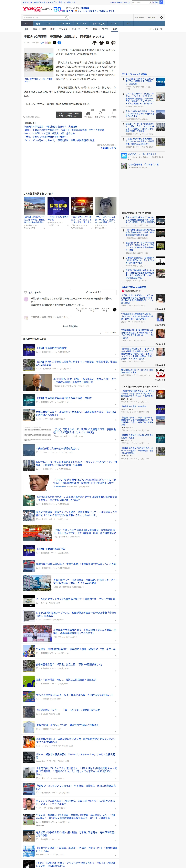The width and height of the screenshot is (186, 868).
Task: Click the Yahoo! JAPAN News logo
Action: [x=37, y=9]
